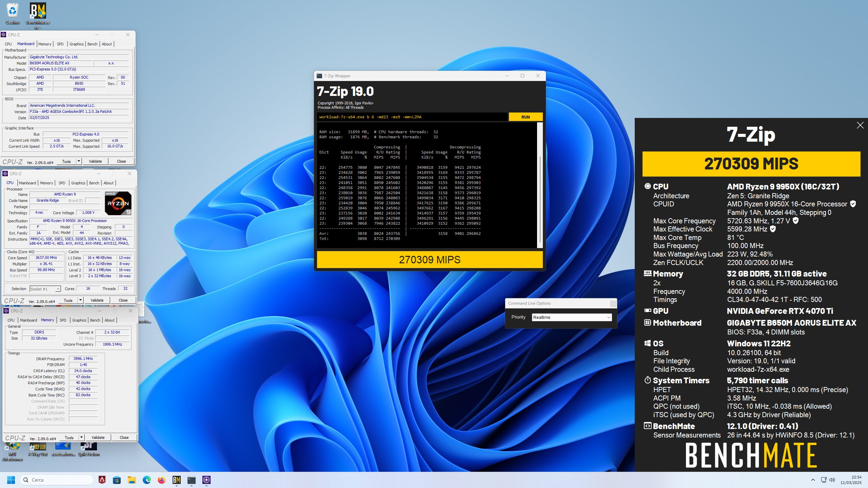
Task: Open the Socket #1 selection dropdown
Action: pos(45,289)
